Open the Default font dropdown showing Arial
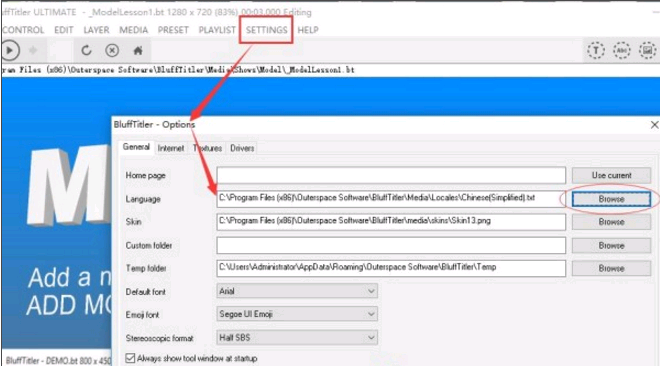This screenshot has height=366, width=660. 297,291
